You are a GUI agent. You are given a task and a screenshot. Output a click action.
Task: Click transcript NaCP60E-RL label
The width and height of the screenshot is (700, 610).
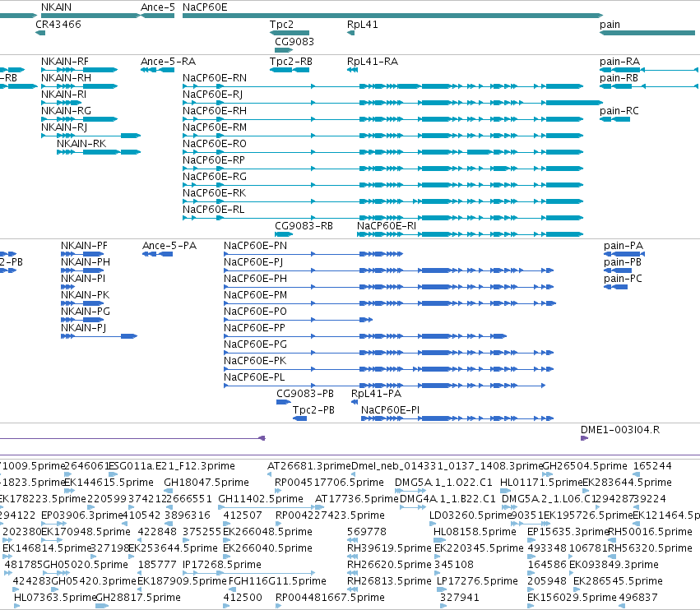click(214, 210)
